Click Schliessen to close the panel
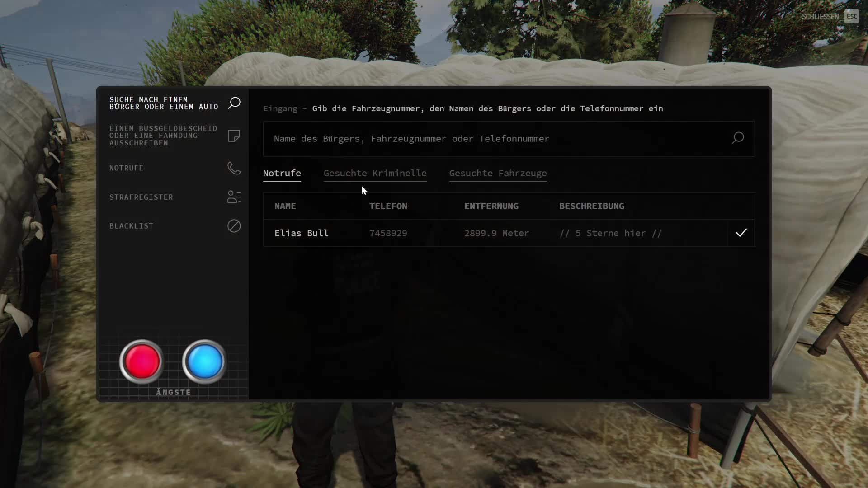Screen dimensions: 868x488 coord(820,17)
